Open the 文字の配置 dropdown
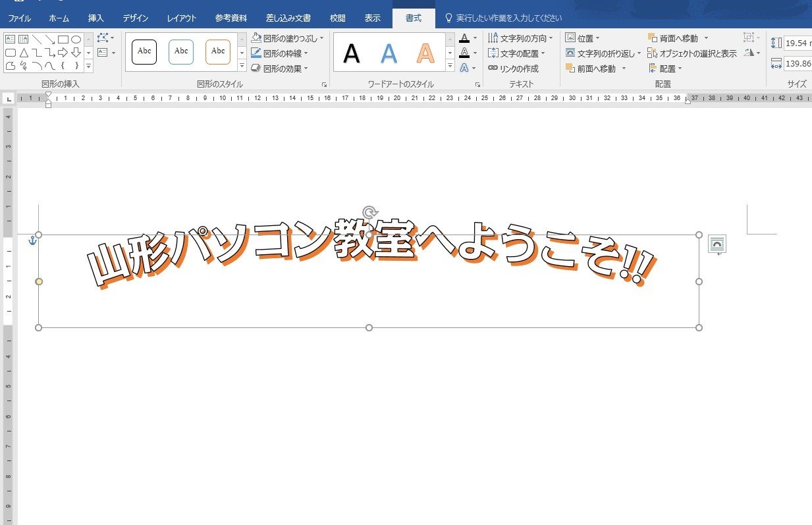Screen dimensions: 812x525 coord(517,53)
